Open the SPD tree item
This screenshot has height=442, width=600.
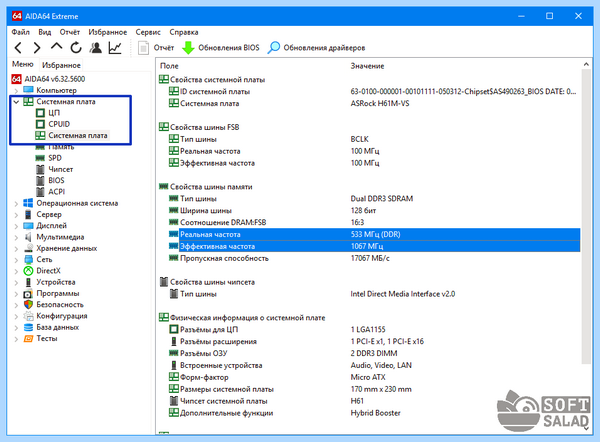click(55, 158)
